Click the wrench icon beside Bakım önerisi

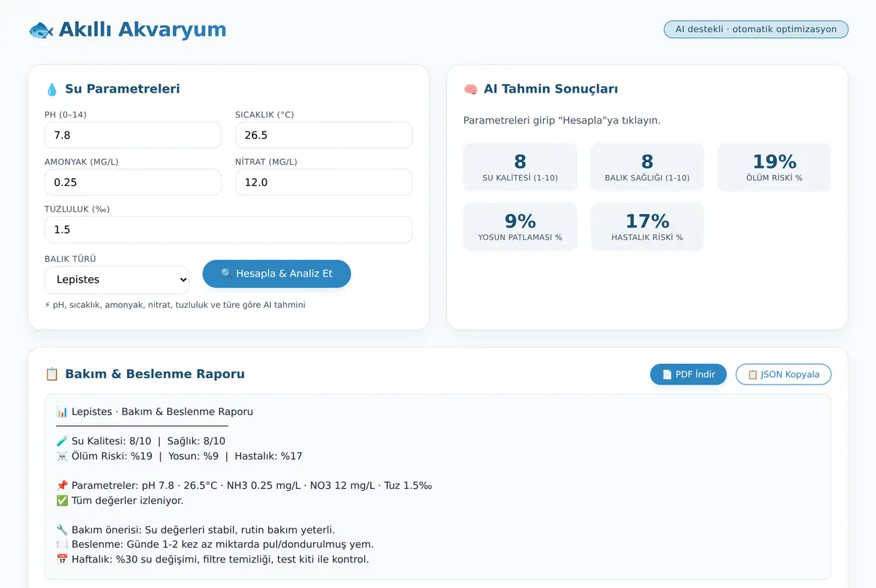(62, 530)
